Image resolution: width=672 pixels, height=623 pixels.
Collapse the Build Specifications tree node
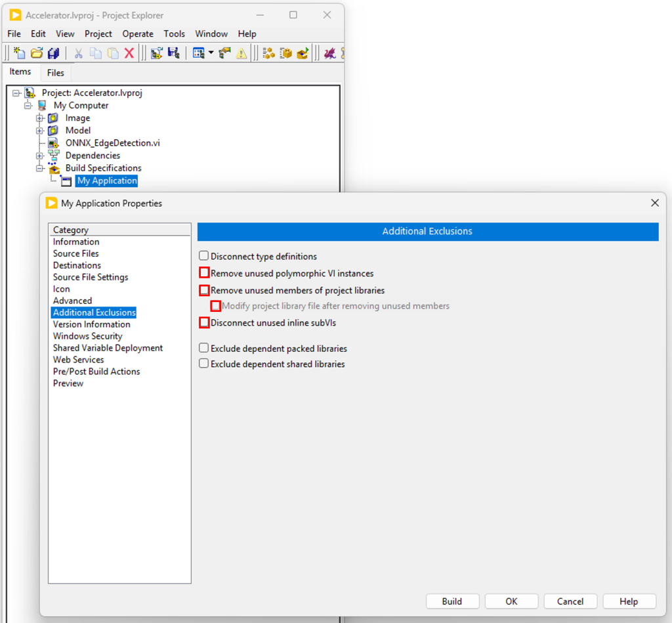pyautogui.click(x=40, y=168)
